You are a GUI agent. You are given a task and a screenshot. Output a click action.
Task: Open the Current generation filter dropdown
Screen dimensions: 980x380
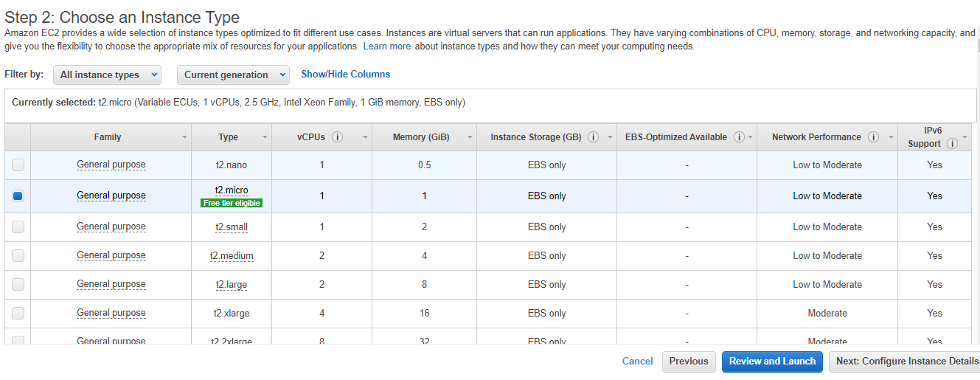tap(233, 75)
